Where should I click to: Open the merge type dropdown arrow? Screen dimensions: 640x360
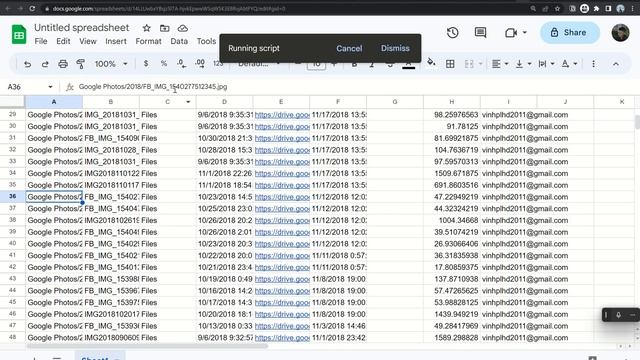[x=480, y=64]
